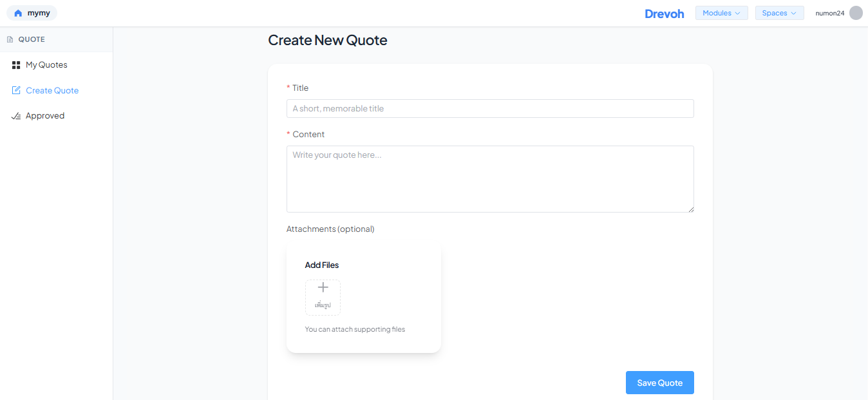Viewport: 868px width, 400px height.
Task: Click the document icon next to QUOTE
Action: point(10,39)
